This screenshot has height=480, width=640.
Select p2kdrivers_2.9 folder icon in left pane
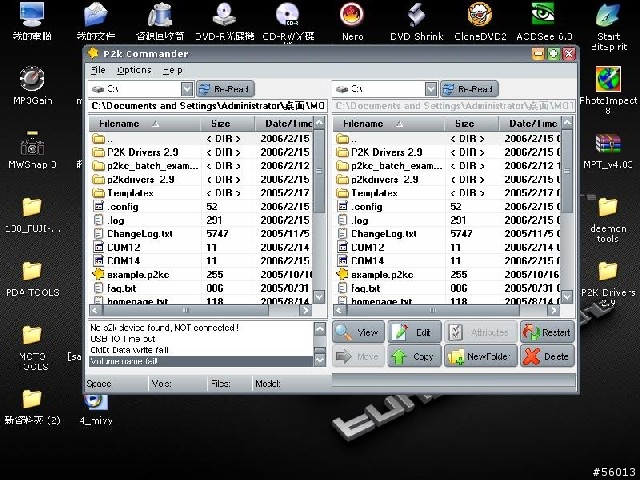tap(98, 179)
